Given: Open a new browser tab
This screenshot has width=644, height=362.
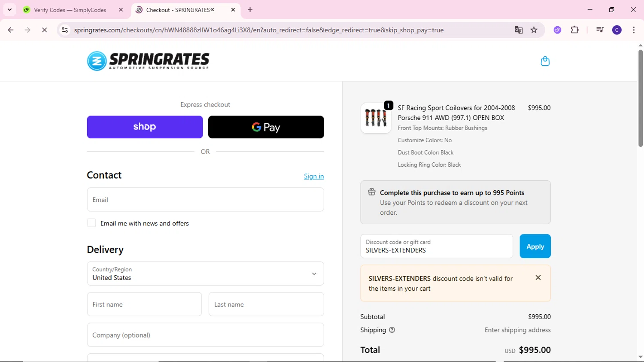Looking at the screenshot, I should point(250,10).
